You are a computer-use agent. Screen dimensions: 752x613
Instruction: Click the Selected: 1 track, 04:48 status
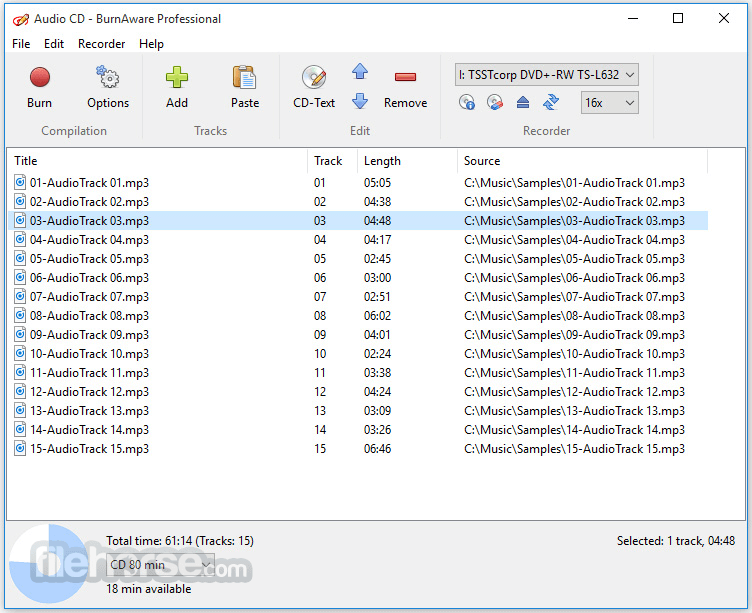coord(676,541)
